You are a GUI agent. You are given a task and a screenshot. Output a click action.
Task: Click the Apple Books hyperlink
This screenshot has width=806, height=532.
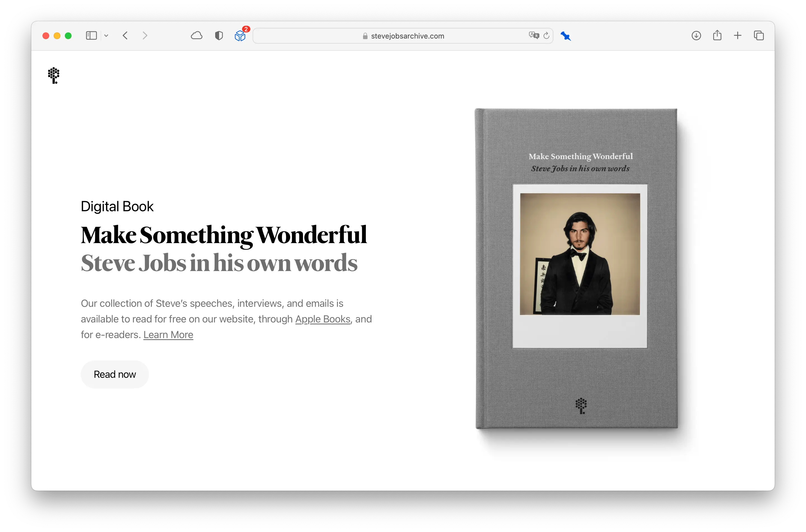pyautogui.click(x=323, y=319)
